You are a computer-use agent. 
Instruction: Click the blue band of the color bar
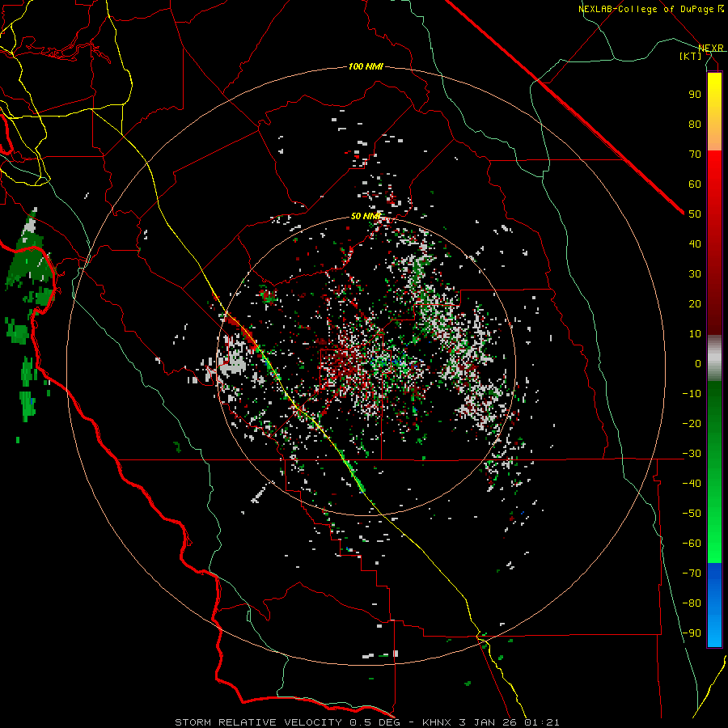click(714, 603)
